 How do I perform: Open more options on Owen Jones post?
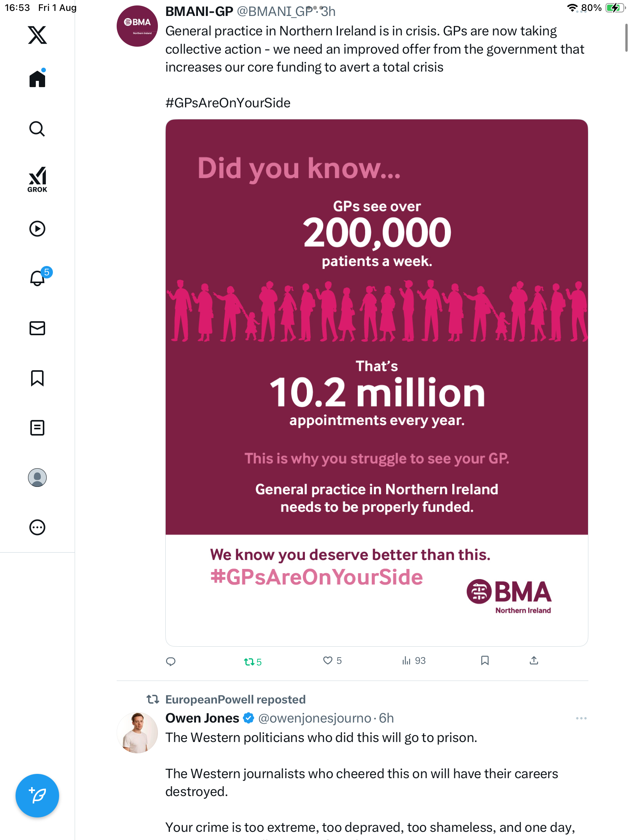(581, 718)
